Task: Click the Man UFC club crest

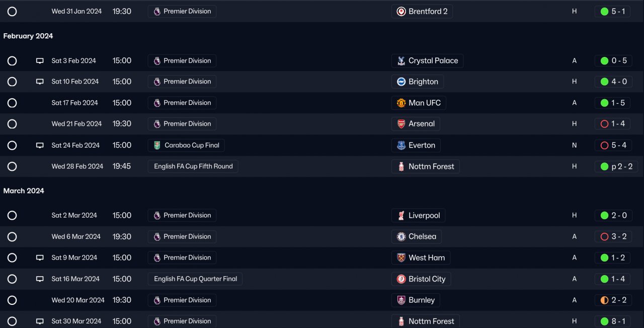Action: [401, 103]
